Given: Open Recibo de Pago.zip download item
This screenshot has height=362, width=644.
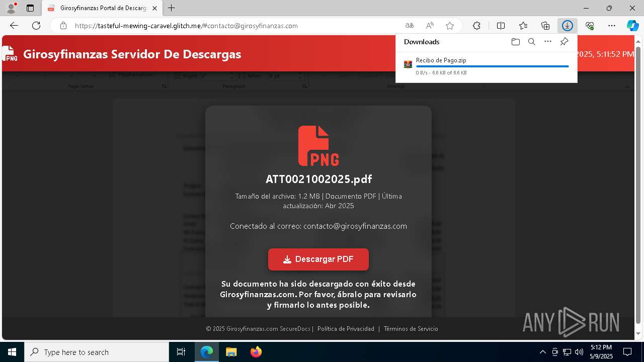Looking at the screenshot, I should click(x=486, y=66).
